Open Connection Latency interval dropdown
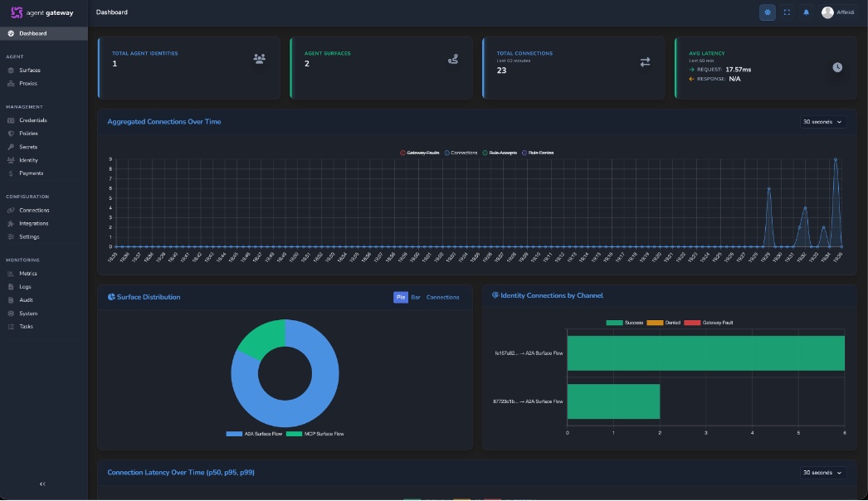 [x=822, y=473]
